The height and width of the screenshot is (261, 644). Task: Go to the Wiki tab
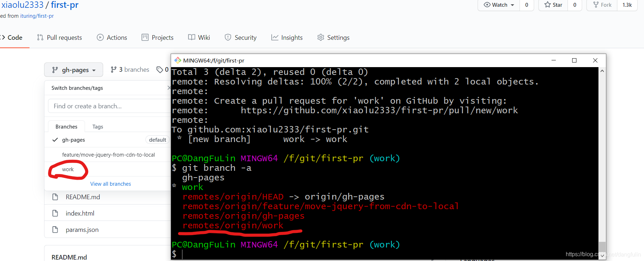tap(199, 38)
